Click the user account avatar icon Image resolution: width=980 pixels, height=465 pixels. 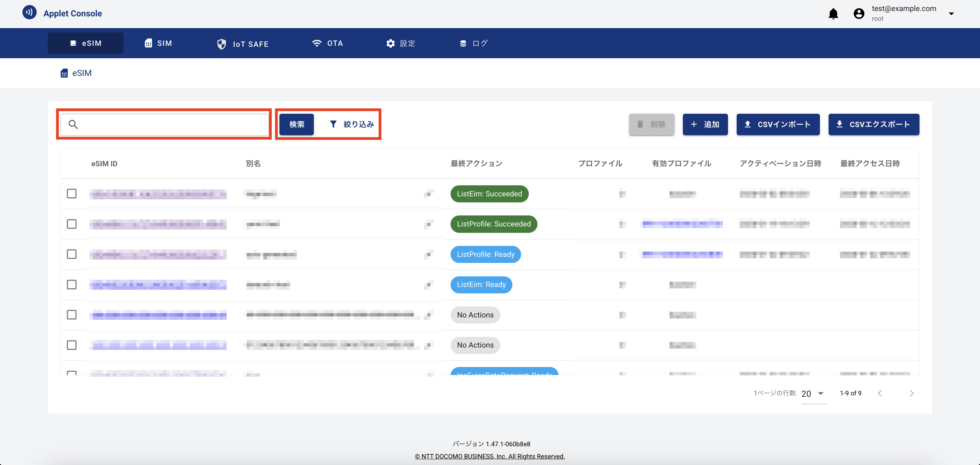[859, 14]
